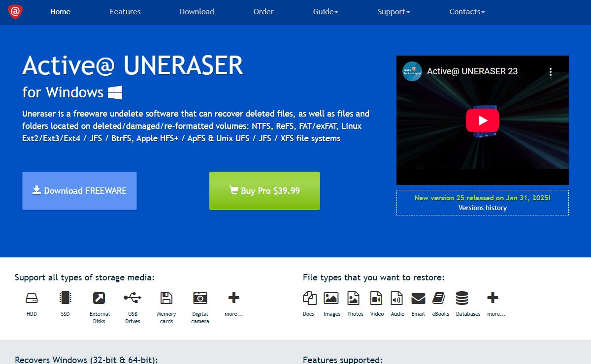Open the Audio file type icon

[397, 298]
